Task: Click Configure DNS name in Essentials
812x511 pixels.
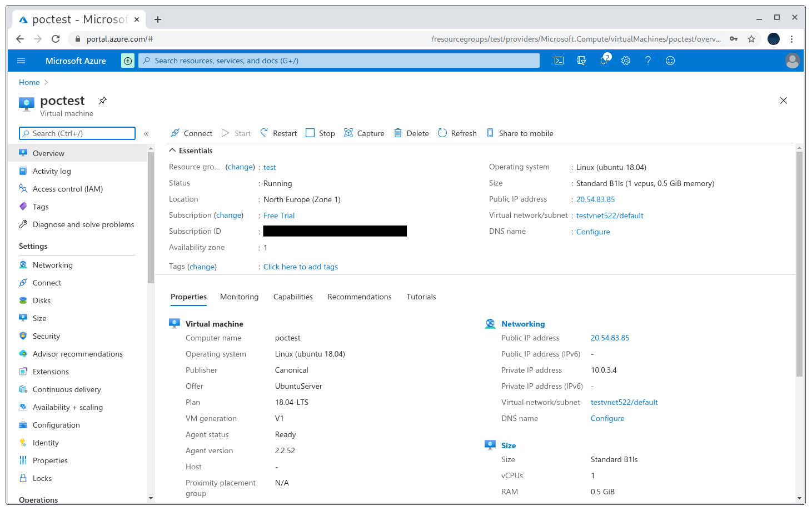Action: click(593, 232)
